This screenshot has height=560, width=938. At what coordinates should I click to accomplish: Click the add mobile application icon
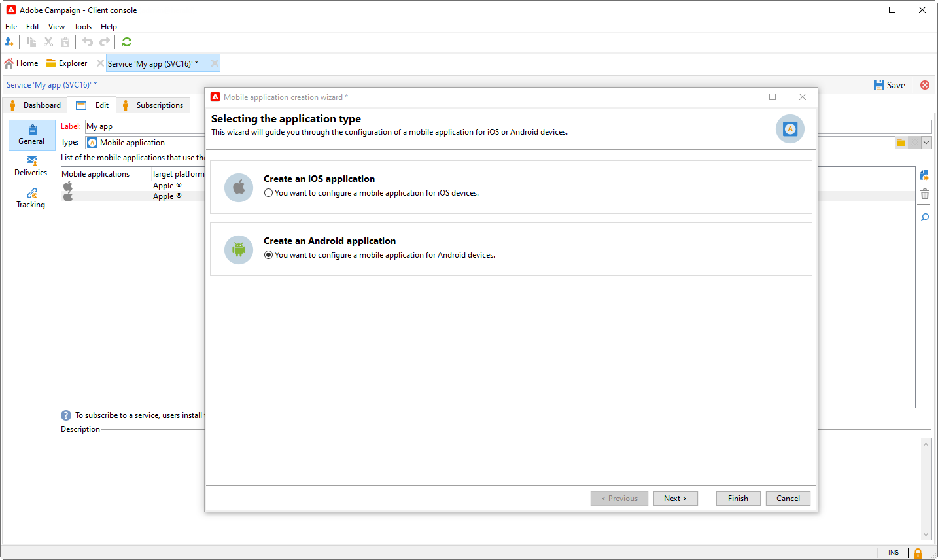(925, 175)
